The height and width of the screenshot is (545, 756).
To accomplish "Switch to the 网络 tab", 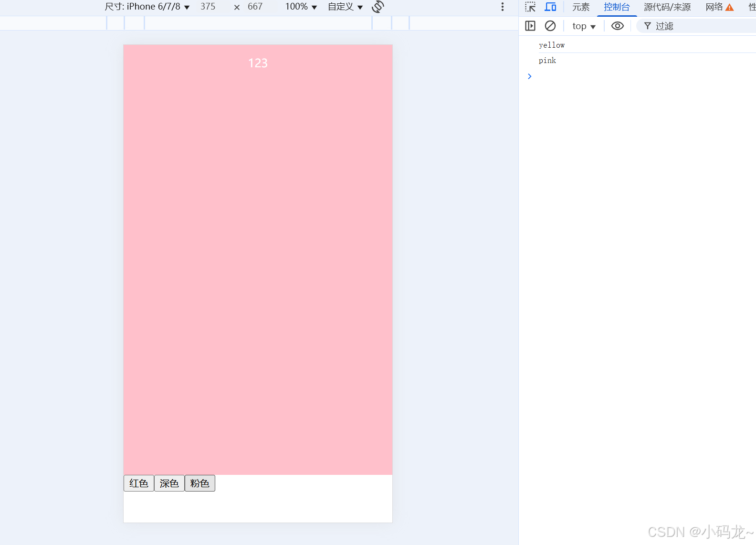I will [720, 7].
